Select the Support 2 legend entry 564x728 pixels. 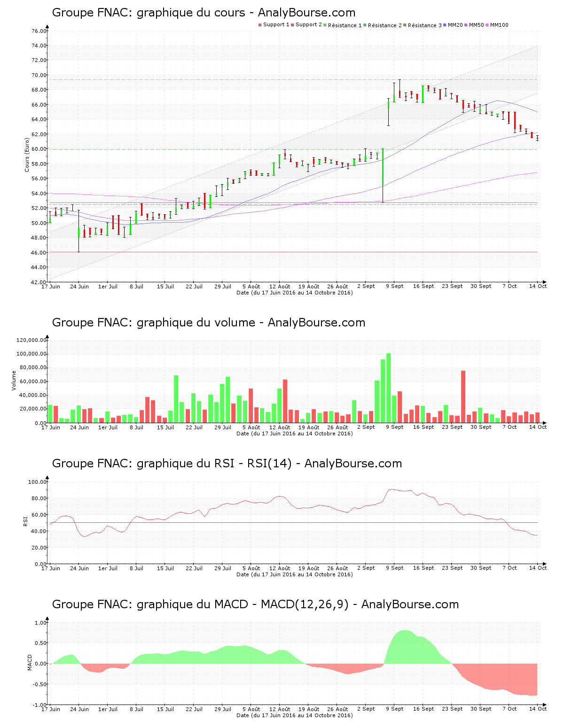point(306,25)
